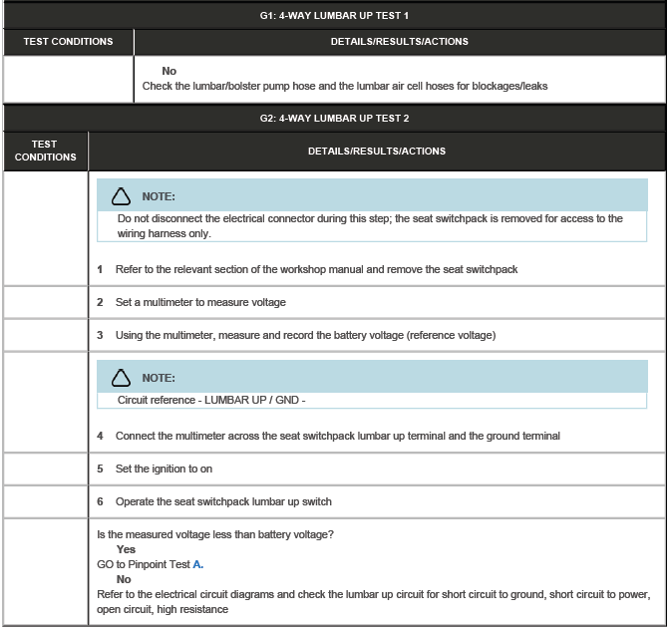Click the TEST CONDITIONS header under G1

[69, 42]
